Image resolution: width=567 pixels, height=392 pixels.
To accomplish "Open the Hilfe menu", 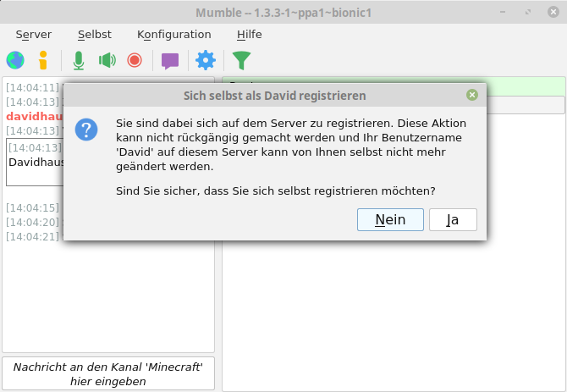I will [250, 35].
